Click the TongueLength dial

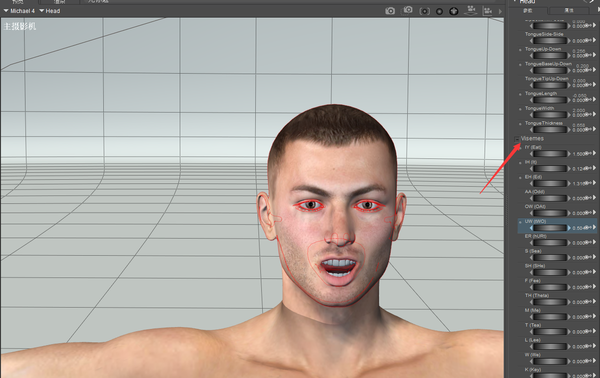point(550,100)
